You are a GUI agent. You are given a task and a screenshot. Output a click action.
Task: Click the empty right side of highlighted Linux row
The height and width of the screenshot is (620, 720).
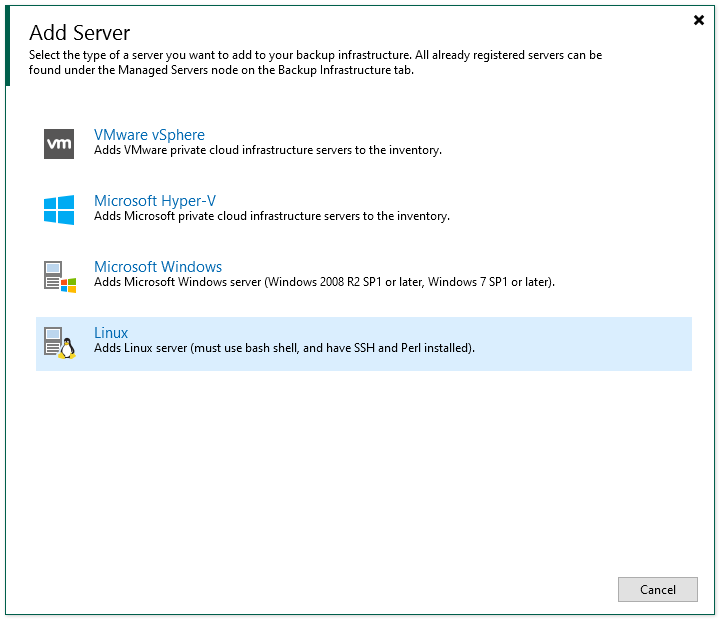click(600, 343)
